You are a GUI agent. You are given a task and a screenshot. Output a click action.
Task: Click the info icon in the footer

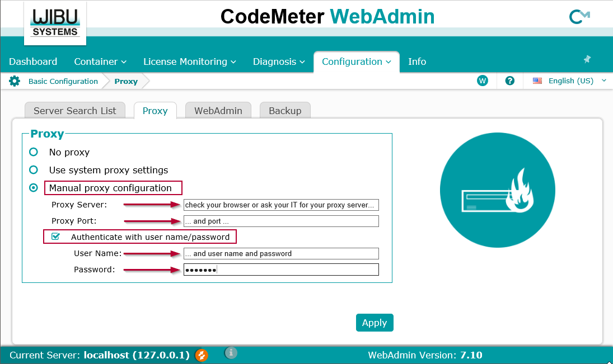pos(231,353)
